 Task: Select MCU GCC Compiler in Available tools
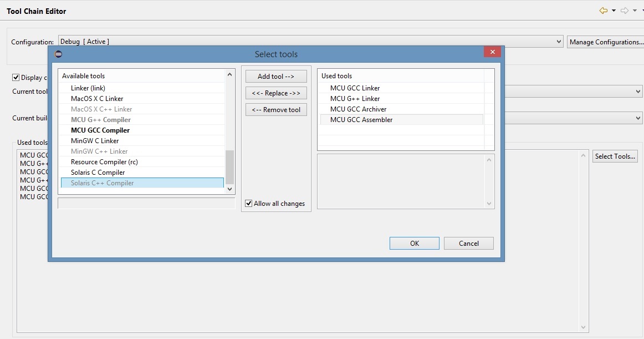[100, 130]
